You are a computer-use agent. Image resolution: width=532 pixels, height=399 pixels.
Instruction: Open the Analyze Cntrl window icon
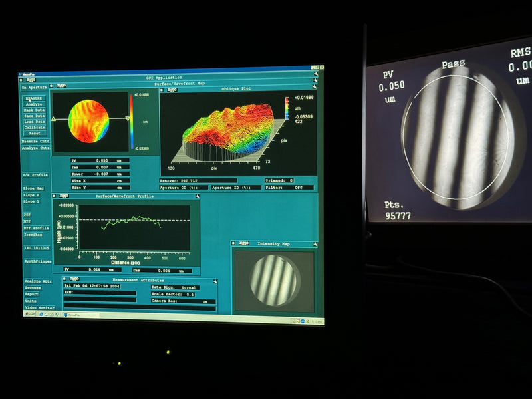click(36, 148)
